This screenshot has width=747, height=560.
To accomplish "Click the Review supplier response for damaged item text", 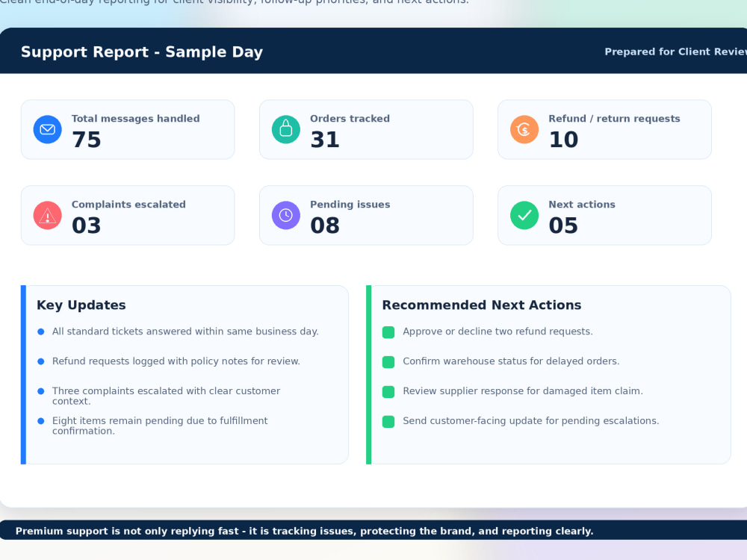I will pyautogui.click(x=523, y=391).
